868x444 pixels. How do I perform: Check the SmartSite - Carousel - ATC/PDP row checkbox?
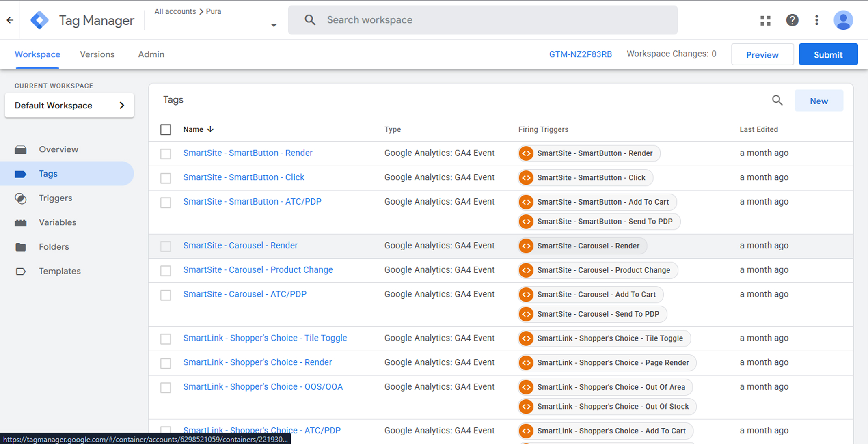pyautogui.click(x=166, y=295)
